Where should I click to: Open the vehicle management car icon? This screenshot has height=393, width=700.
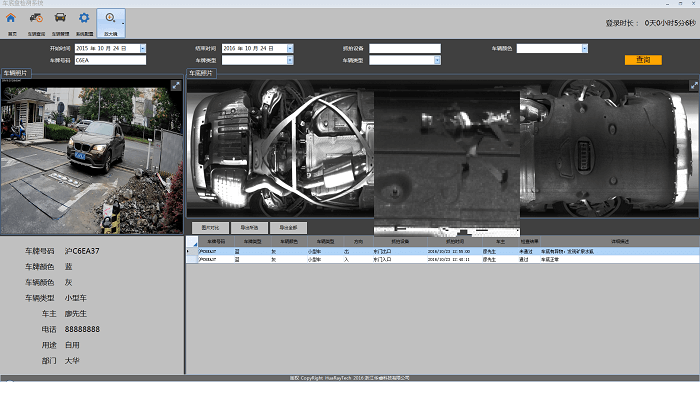(60, 18)
